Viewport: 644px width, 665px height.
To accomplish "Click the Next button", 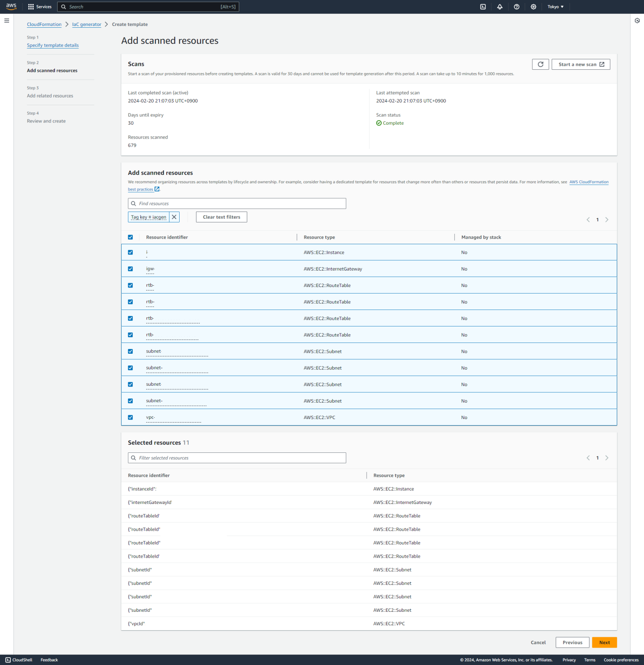I will [604, 642].
